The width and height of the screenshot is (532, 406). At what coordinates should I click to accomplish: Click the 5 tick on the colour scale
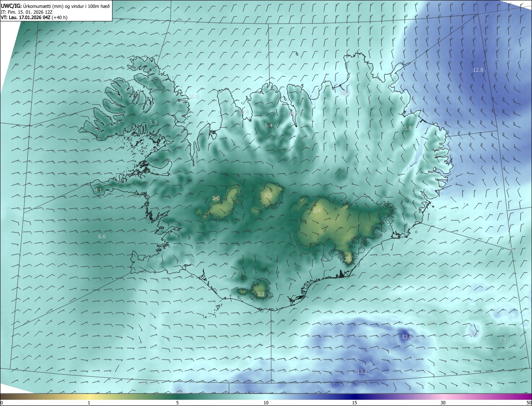[x=177, y=403]
